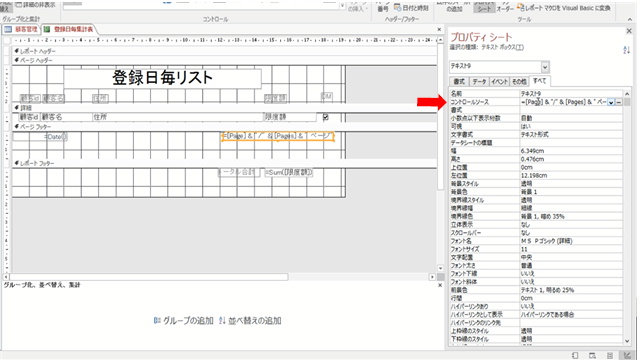
Task: Click the 小数点以下表示桁数 value 自動
Action: pyautogui.click(x=571, y=118)
